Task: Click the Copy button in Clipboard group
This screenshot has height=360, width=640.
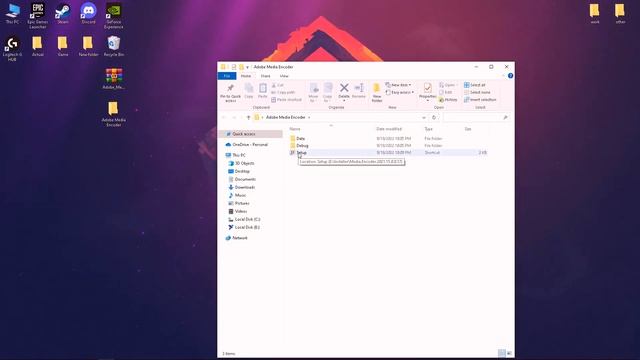Action: click(249, 91)
